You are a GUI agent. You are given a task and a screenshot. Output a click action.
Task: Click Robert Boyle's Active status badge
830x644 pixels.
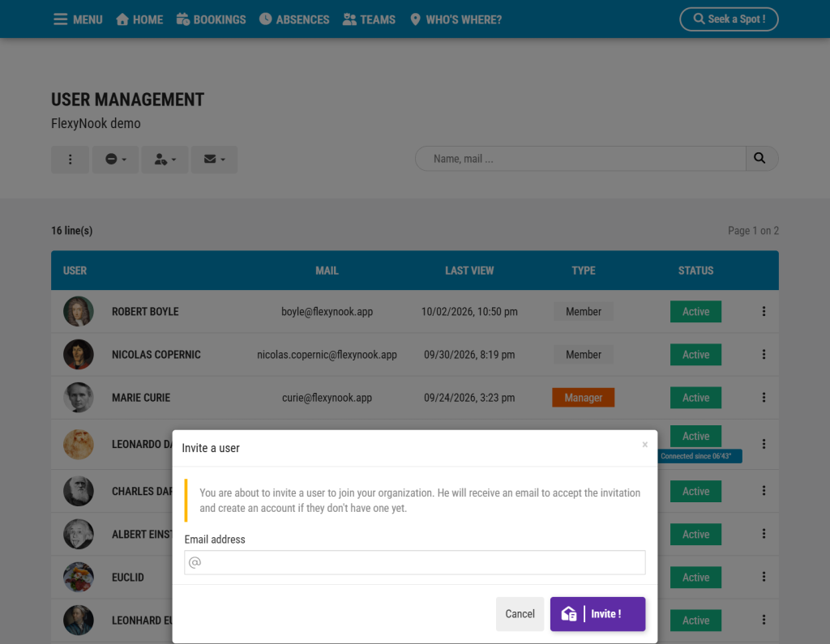pyautogui.click(x=695, y=312)
